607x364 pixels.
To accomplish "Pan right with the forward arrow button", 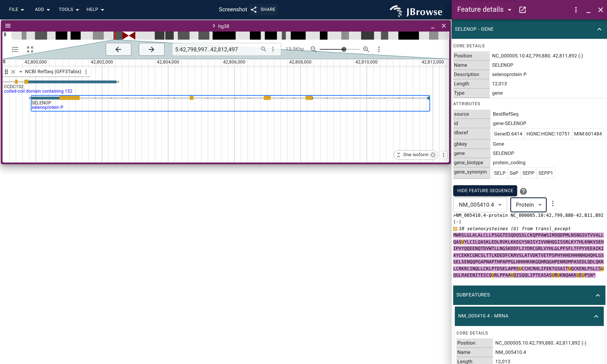I will (152, 49).
